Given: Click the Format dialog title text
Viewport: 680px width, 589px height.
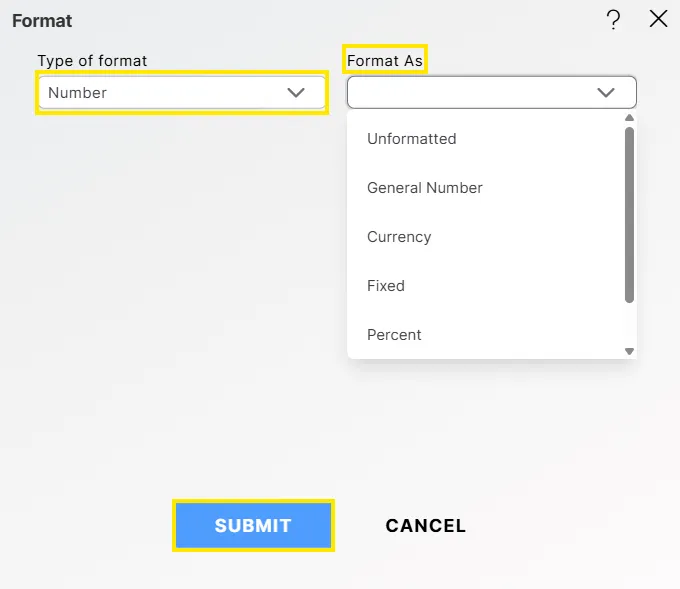Looking at the screenshot, I should click(42, 20).
